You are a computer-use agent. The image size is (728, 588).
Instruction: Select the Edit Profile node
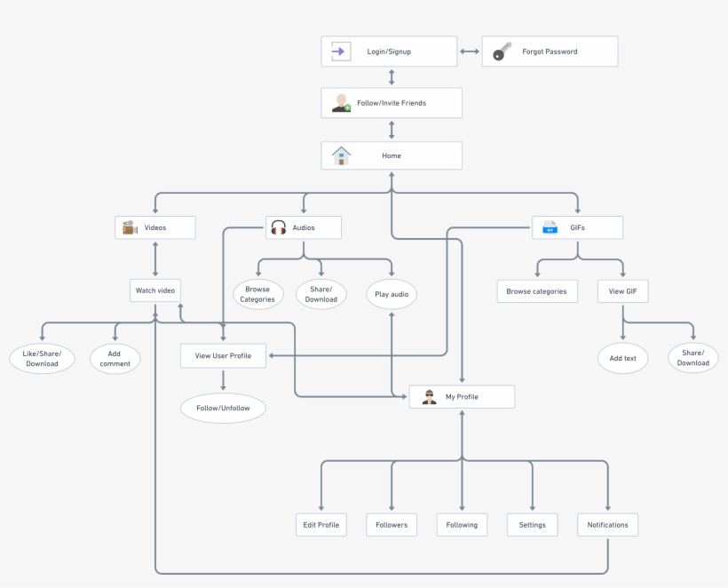(320, 524)
